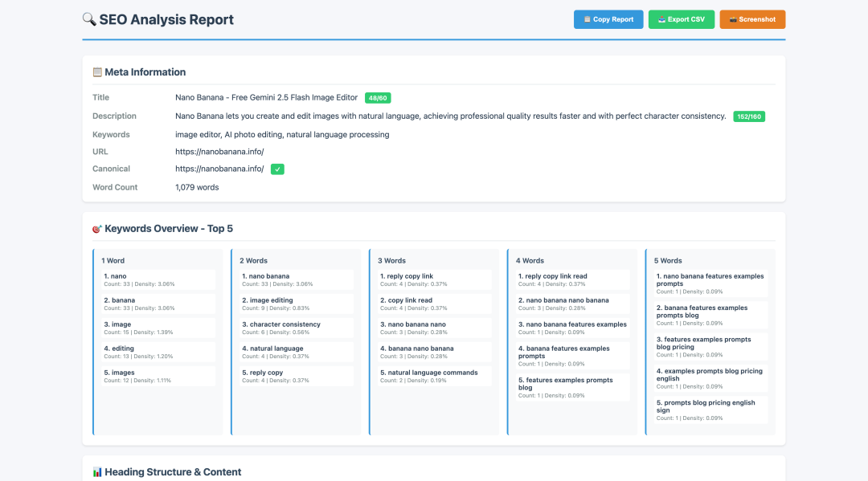Select keyword '4. natural language'
Viewport: 868px width, 481px height.
[296, 353]
